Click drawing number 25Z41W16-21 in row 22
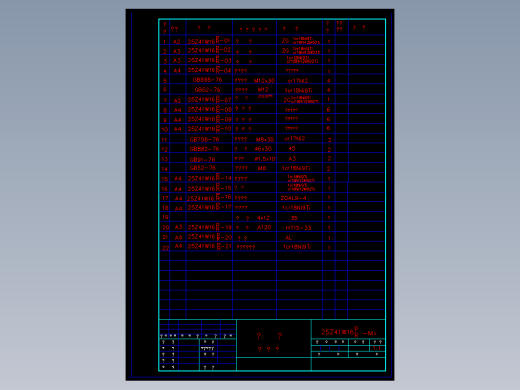 209,246
